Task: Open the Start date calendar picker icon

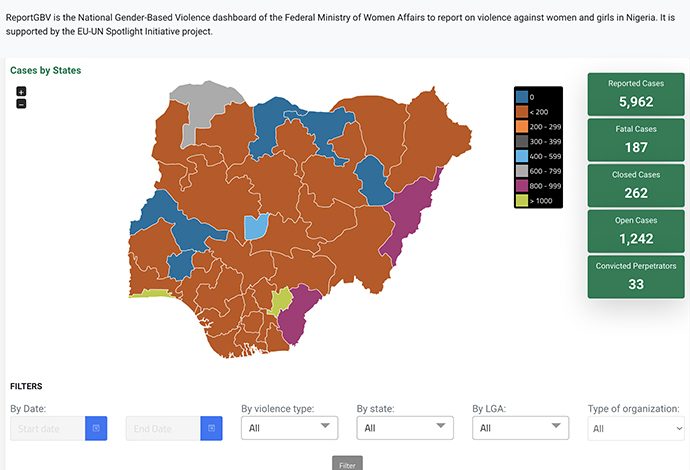Action: click(96, 428)
